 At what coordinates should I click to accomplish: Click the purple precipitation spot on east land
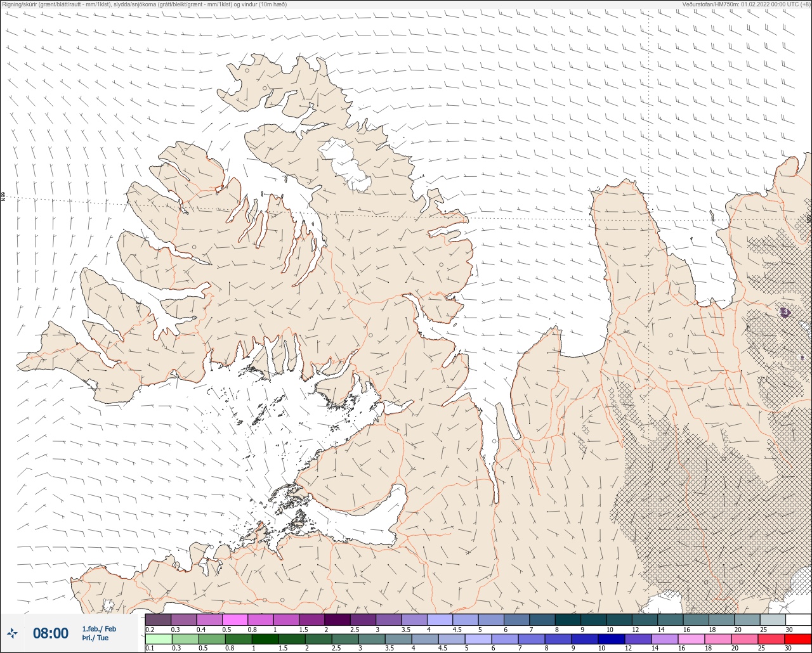tap(785, 312)
